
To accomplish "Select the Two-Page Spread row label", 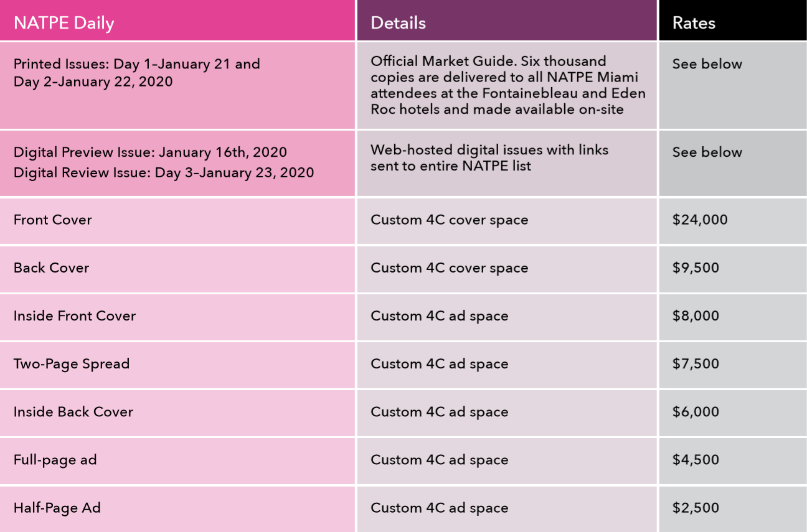I will coord(72,363).
